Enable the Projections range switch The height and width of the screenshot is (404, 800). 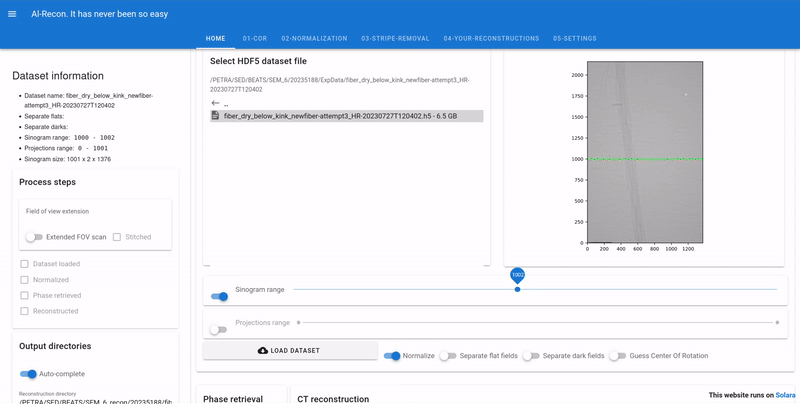pyautogui.click(x=218, y=330)
